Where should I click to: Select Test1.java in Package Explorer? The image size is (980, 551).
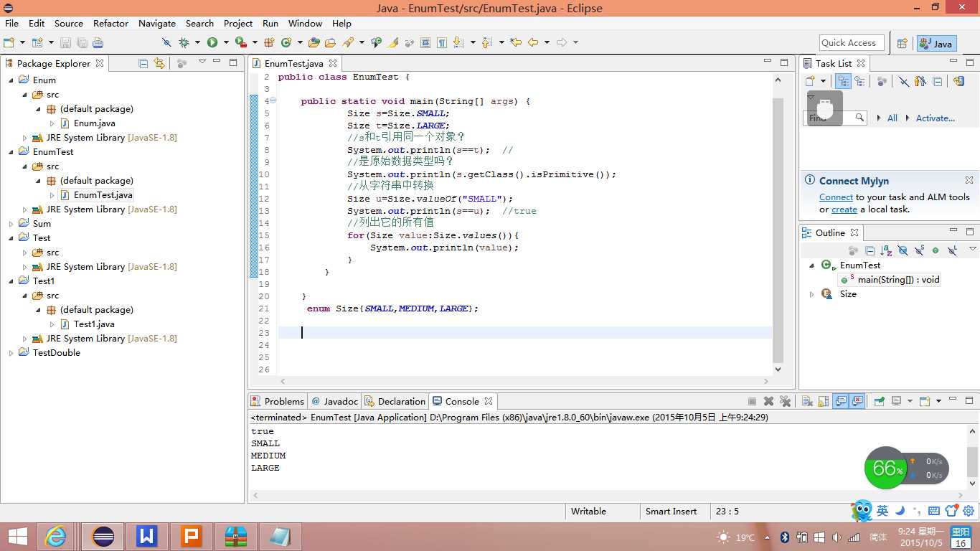[94, 324]
